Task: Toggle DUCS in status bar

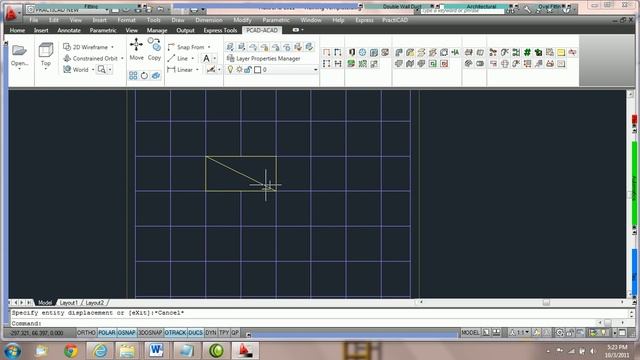Action: [196, 333]
